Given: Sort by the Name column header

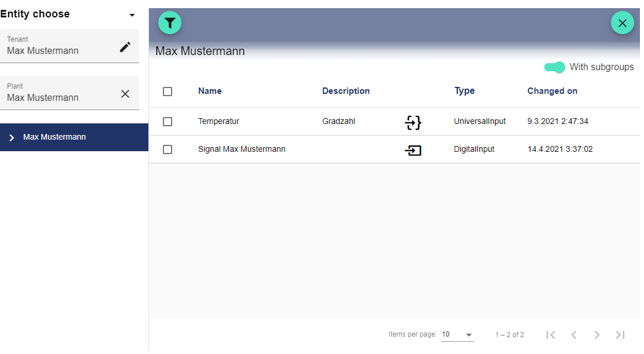Looking at the screenshot, I should [x=210, y=91].
